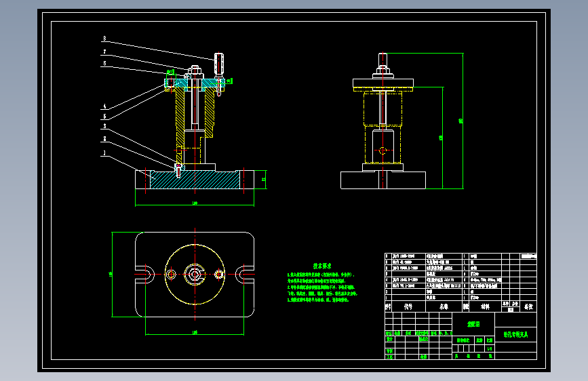Click the tall vertical green dimension in side view

(462, 121)
